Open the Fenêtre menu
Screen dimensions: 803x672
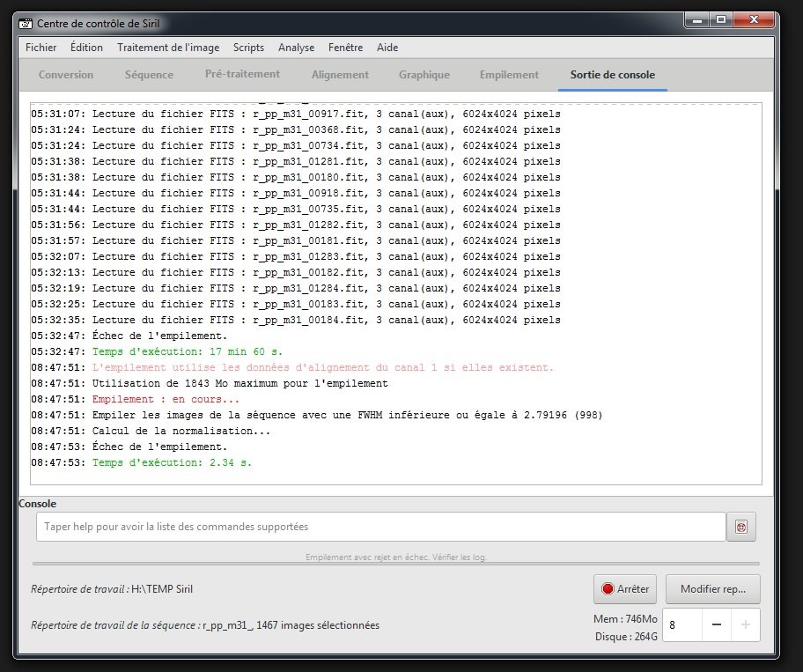point(346,48)
